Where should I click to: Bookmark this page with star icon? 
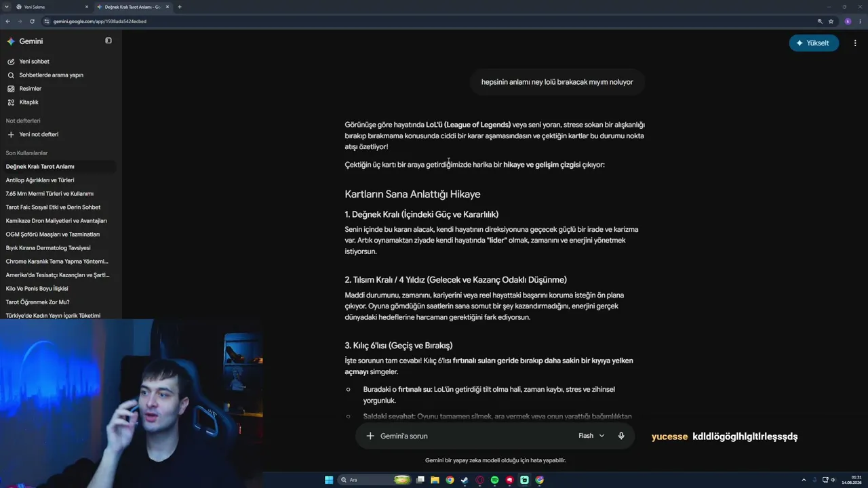click(831, 21)
